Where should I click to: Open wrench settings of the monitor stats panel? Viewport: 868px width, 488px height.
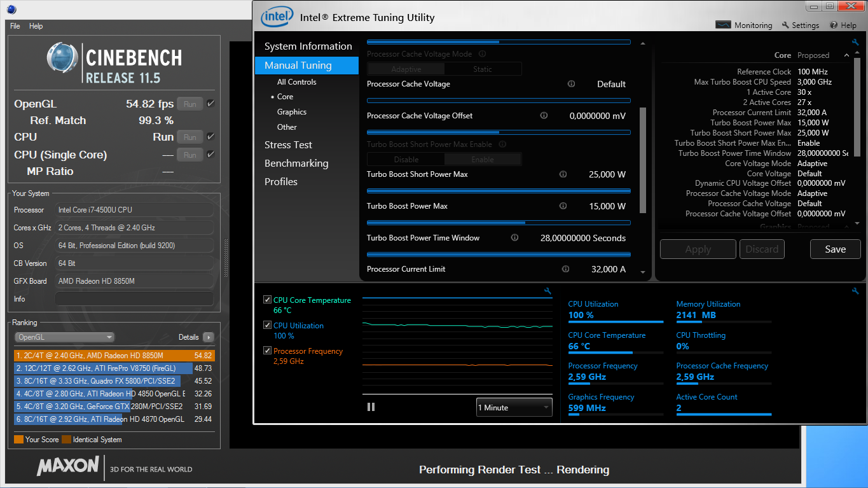point(855,291)
